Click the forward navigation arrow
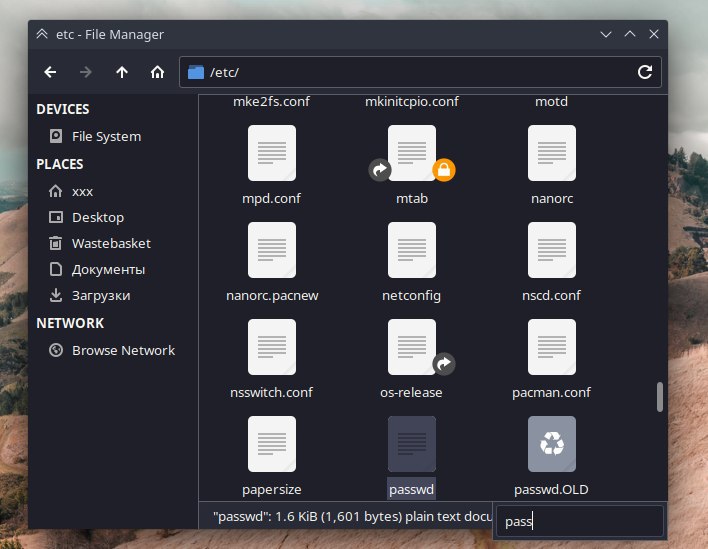The height and width of the screenshot is (549, 708). (x=86, y=72)
